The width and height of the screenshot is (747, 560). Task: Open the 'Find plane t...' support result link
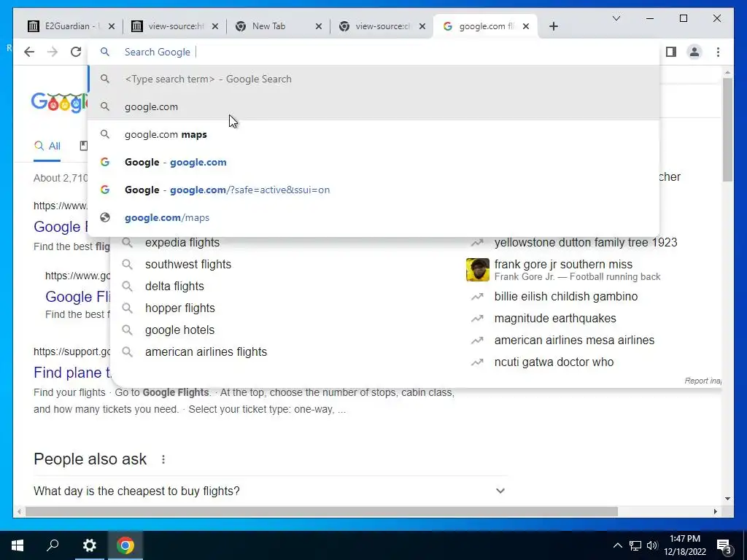click(72, 373)
